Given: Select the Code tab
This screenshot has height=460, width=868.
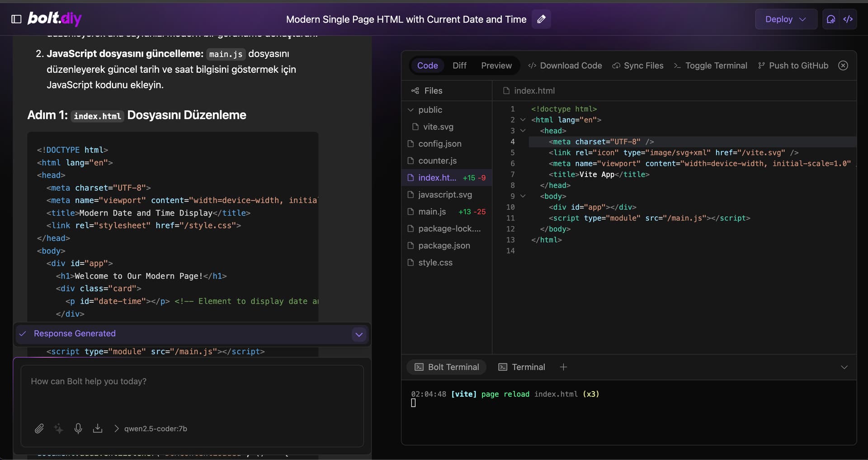Looking at the screenshot, I should coord(427,66).
